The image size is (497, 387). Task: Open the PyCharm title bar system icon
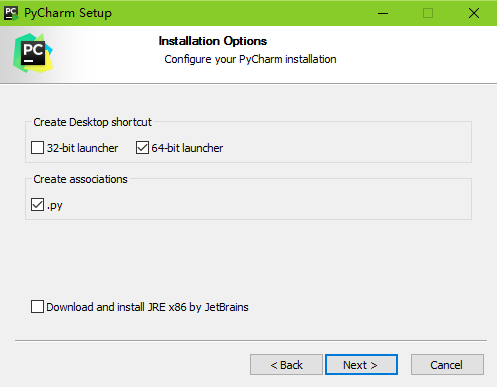(11, 13)
